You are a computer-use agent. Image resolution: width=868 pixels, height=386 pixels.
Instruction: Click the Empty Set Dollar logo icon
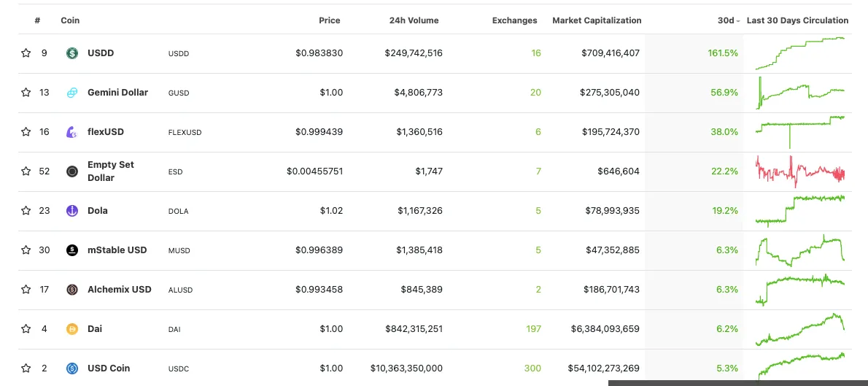coord(72,171)
